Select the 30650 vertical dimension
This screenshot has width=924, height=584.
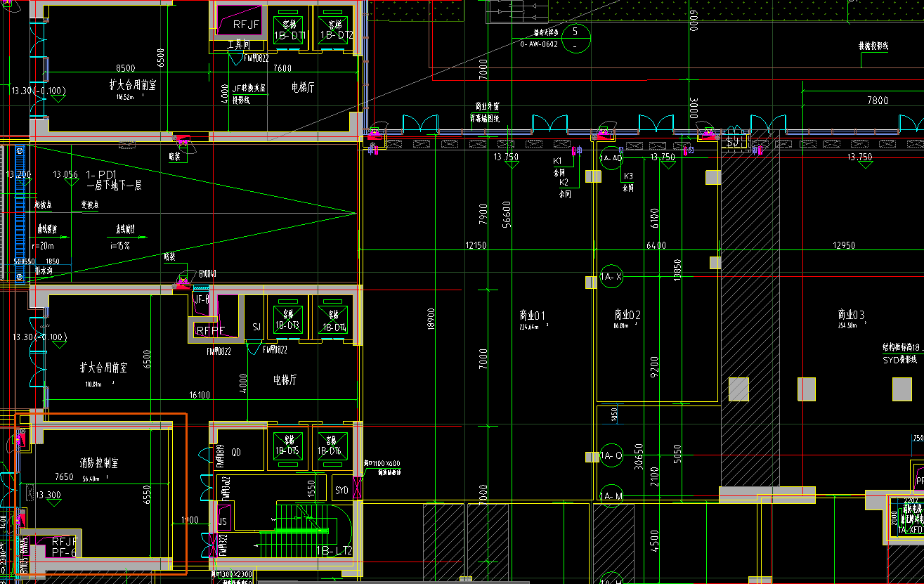639,456
